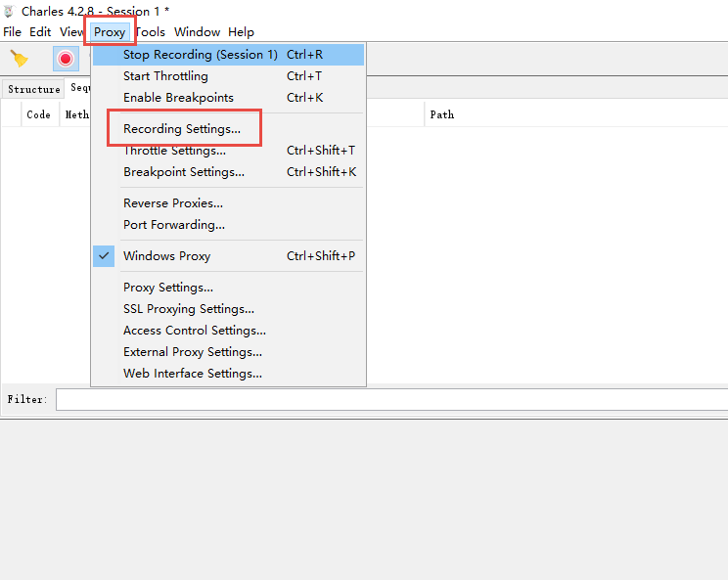Open Recording Settings...

(228, 128)
